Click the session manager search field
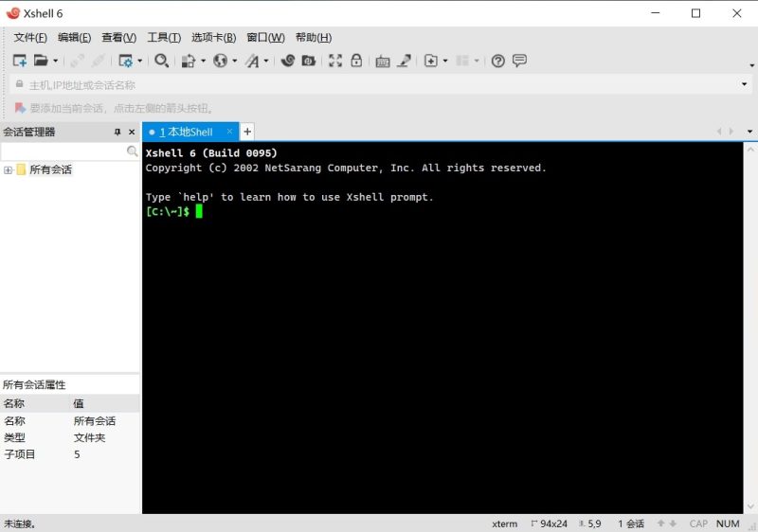758x532 pixels. click(x=63, y=151)
